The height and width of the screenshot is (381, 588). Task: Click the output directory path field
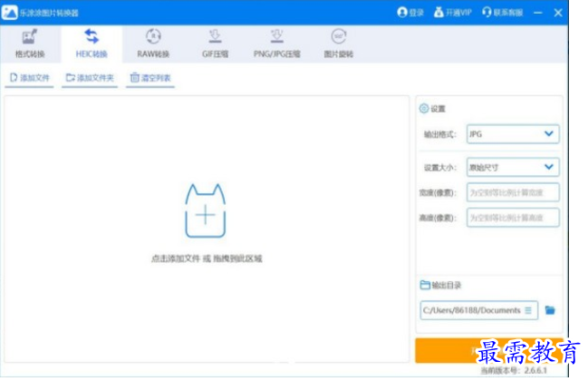479,310
